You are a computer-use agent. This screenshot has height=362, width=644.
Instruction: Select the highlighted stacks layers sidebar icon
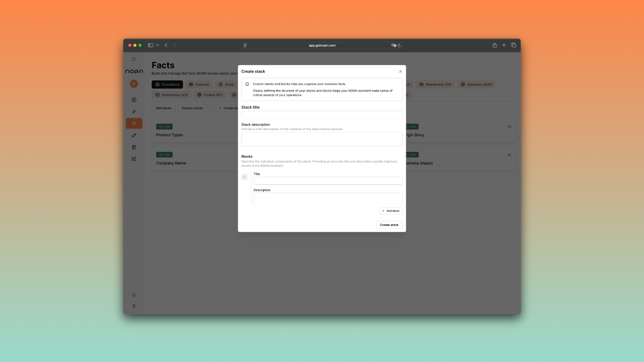click(134, 123)
